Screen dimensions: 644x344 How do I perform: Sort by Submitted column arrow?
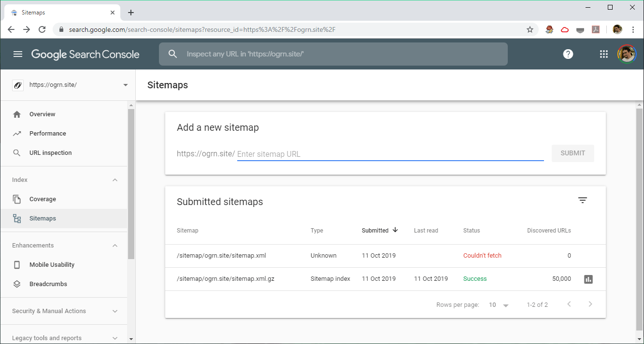pos(395,230)
